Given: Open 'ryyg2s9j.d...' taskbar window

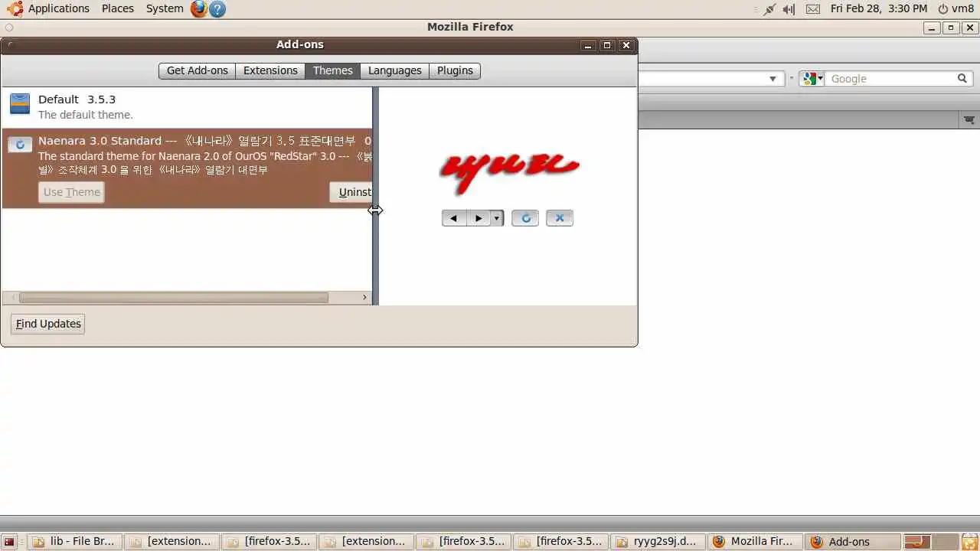Looking at the screenshot, I should pos(658,542).
